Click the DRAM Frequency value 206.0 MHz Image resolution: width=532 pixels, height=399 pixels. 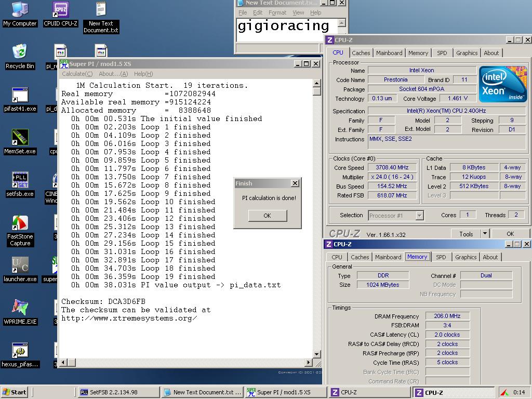pos(447,316)
